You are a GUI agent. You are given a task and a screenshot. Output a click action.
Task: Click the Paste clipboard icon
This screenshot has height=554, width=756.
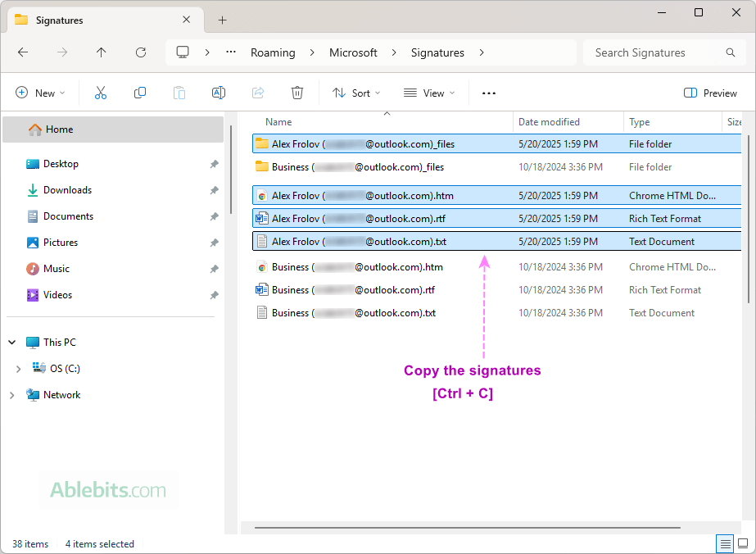click(179, 93)
